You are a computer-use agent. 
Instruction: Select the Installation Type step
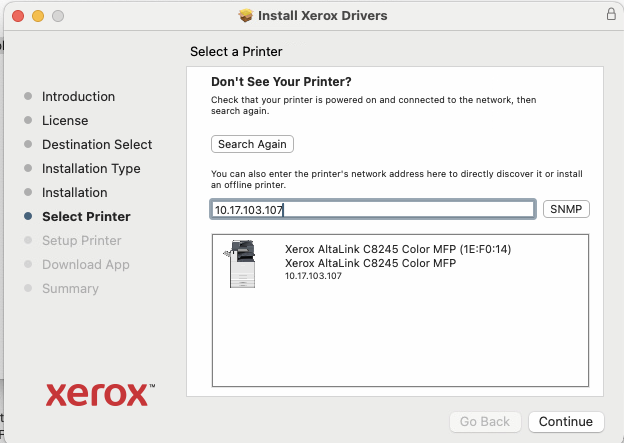[x=91, y=168]
